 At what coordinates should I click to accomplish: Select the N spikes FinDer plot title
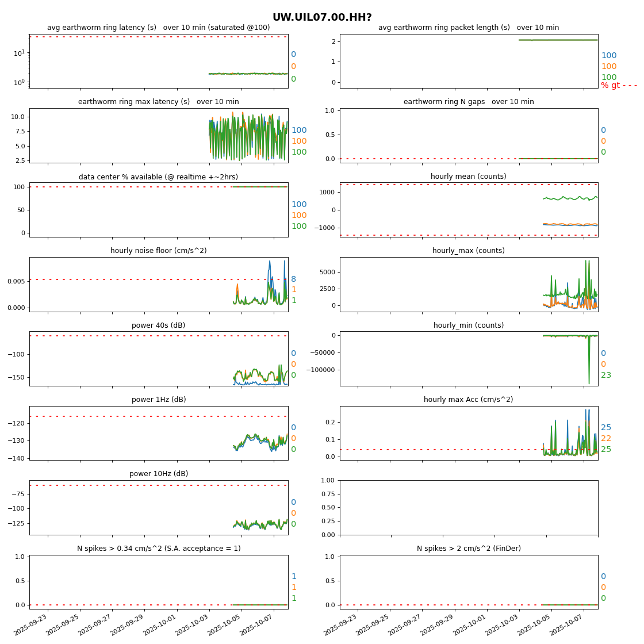[x=469, y=549]
